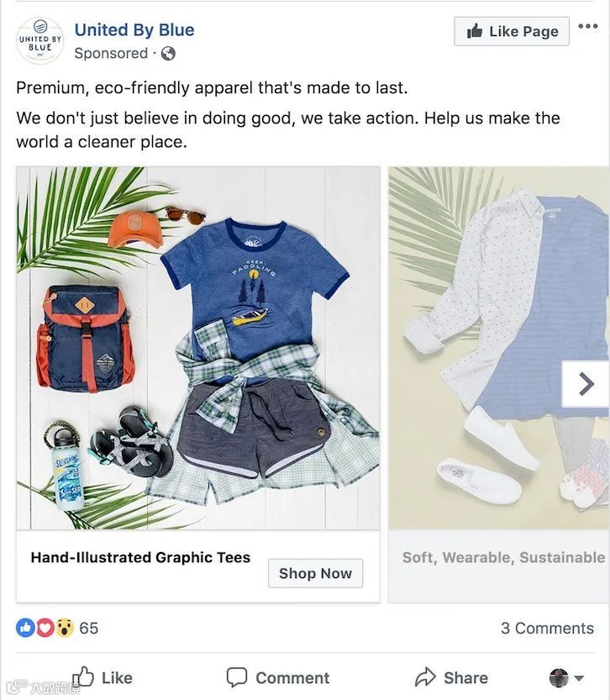The width and height of the screenshot is (610, 700).
Task: Click the blue thumbs-up reaction icon
Action: point(25,628)
